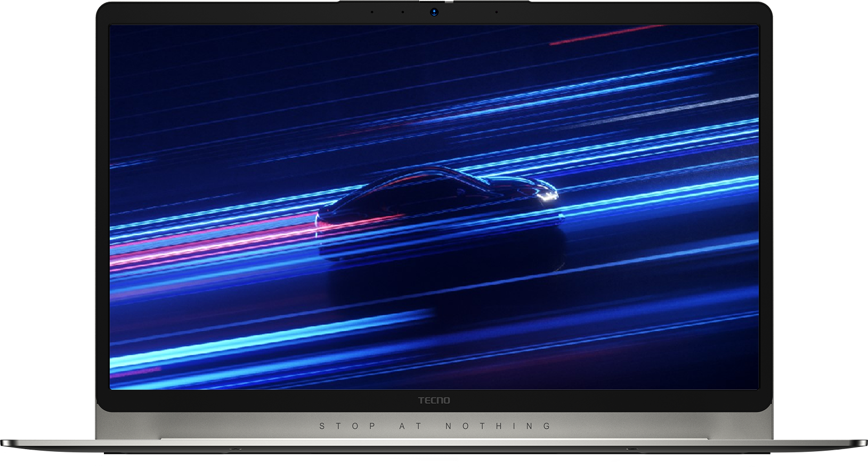This screenshot has height=472, width=868.
Task: Click the car's glowing white headlight
Action: [548, 197]
